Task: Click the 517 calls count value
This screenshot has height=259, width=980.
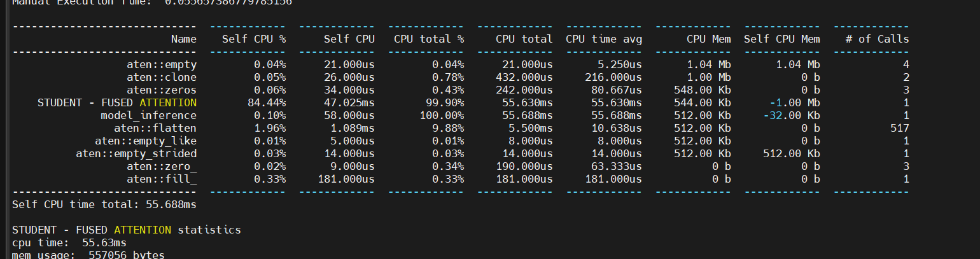Action: (900, 129)
